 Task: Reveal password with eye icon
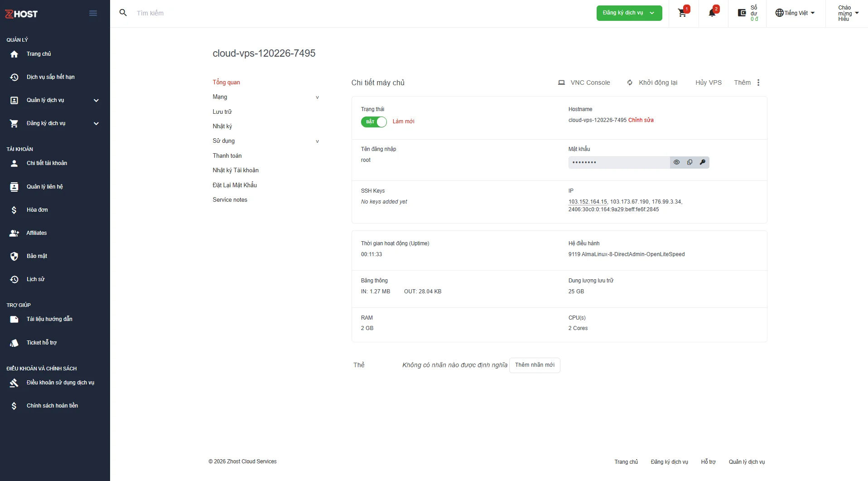tap(676, 162)
